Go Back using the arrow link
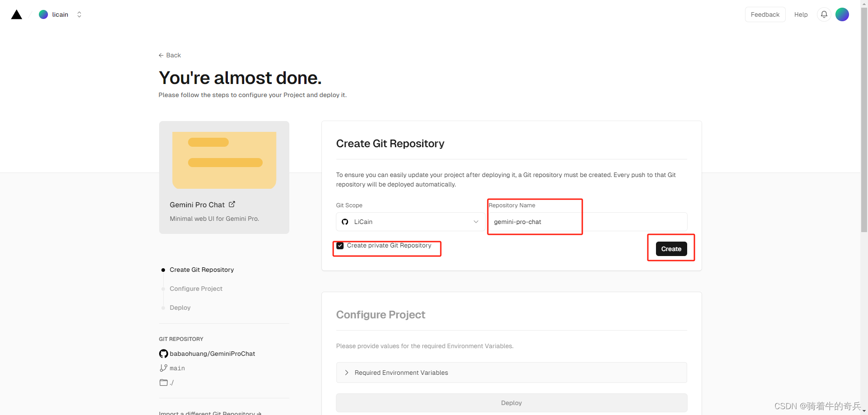Image resolution: width=868 pixels, height=415 pixels. pyautogui.click(x=170, y=55)
